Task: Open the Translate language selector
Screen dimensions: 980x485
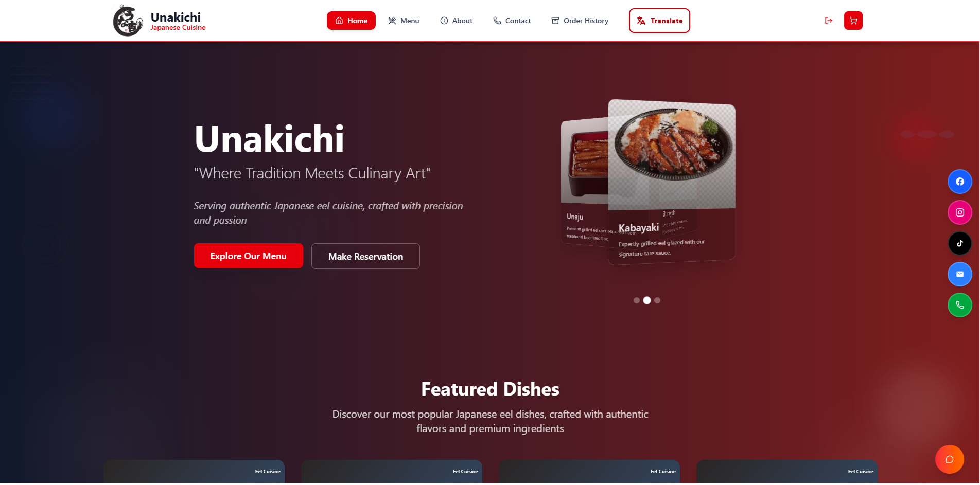Action: (x=659, y=21)
